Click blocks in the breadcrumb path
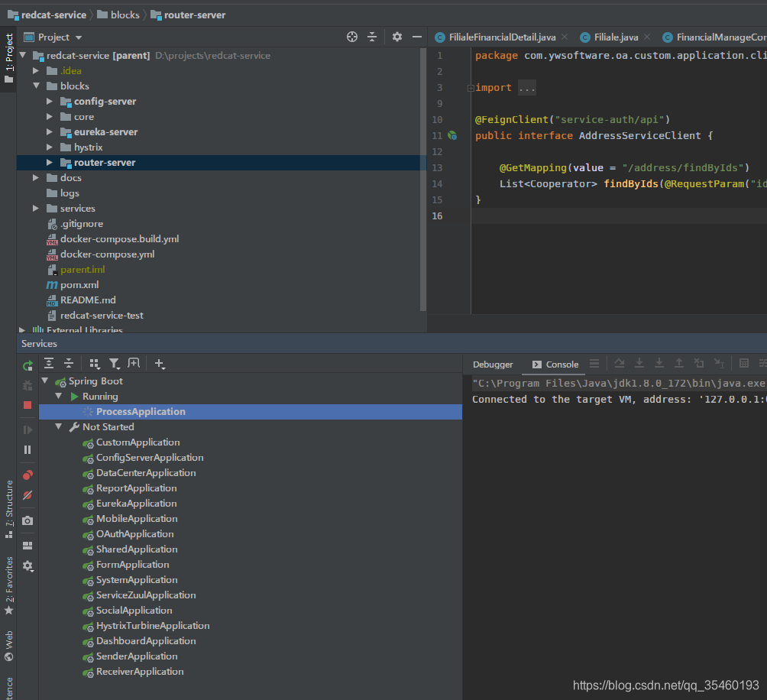Screen dimensions: 767x700 tap(125, 15)
